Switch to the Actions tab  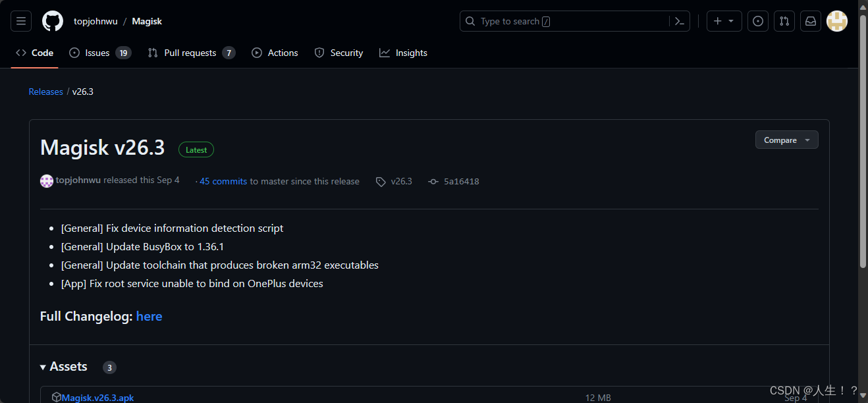pos(275,53)
